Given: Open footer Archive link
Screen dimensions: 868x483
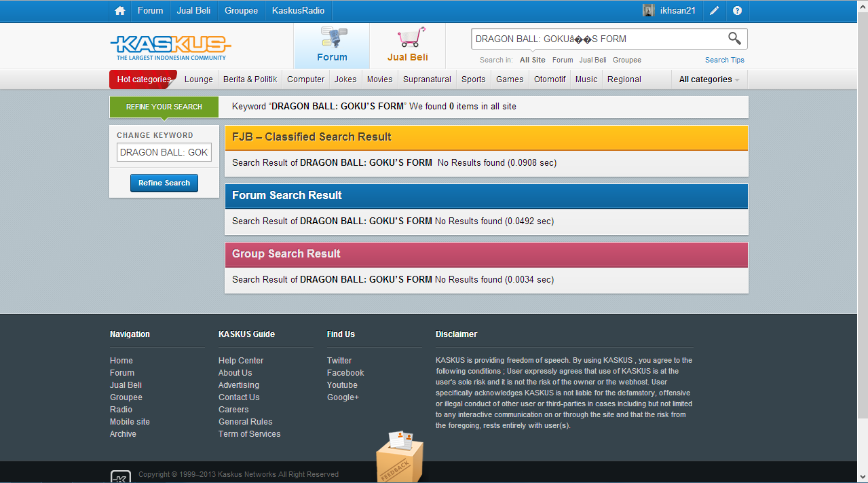Looking at the screenshot, I should tap(124, 434).
